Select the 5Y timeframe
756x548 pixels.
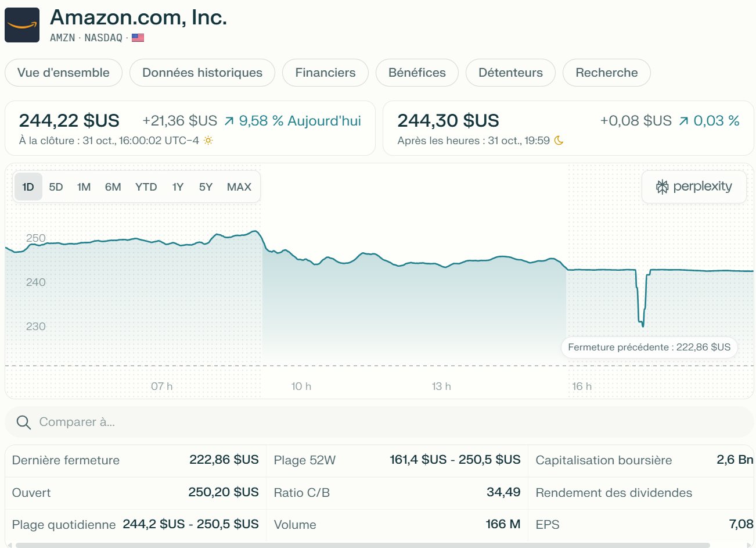click(x=205, y=187)
